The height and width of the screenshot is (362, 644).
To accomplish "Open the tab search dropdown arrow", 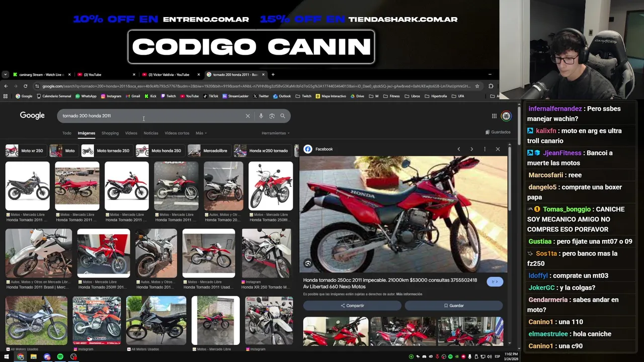I will point(5,74).
